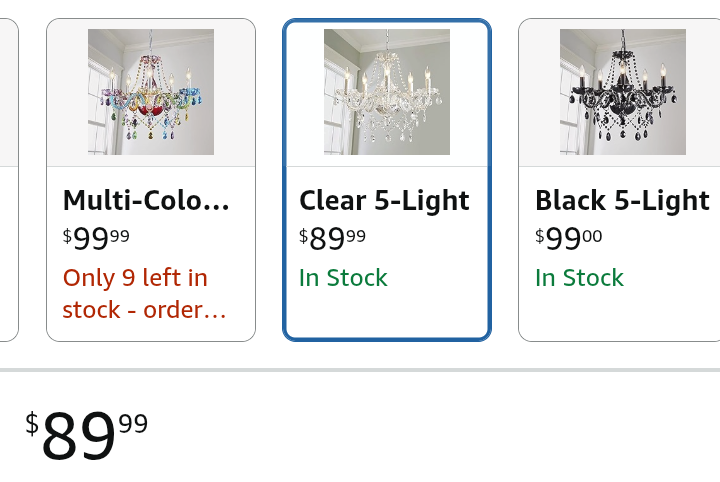Click 'In Stock' under Black 5-Light
This screenshot has height=482, width=720.
pyautogui.click(x=579, y=278)
